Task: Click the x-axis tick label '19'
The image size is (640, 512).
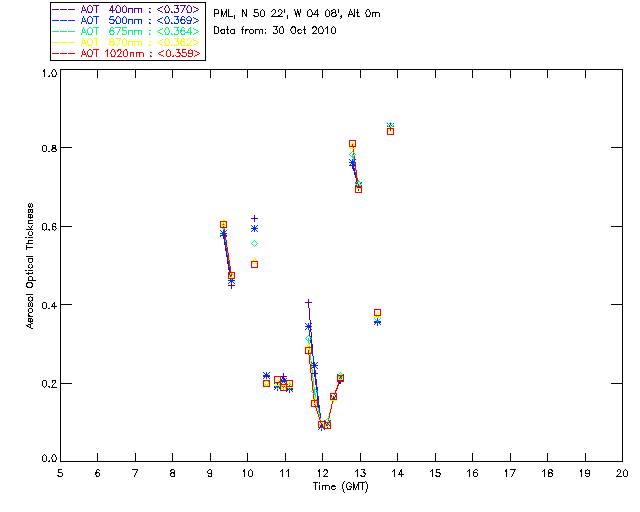Action: point(585,473)
